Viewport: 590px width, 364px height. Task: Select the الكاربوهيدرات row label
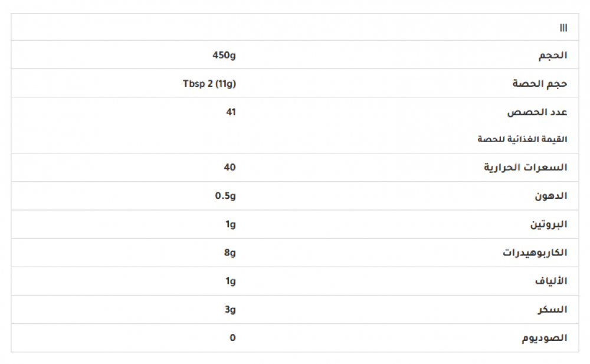tap(535, 253)
